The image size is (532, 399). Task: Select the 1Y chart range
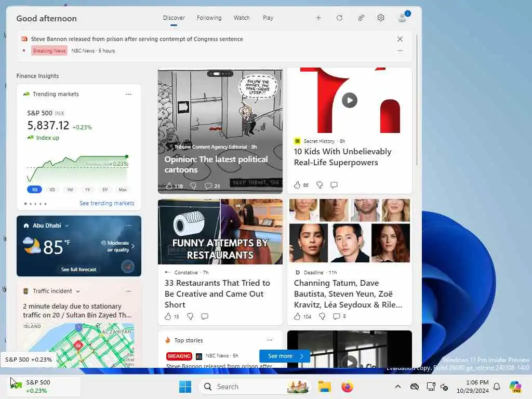(x=87, y=190)
